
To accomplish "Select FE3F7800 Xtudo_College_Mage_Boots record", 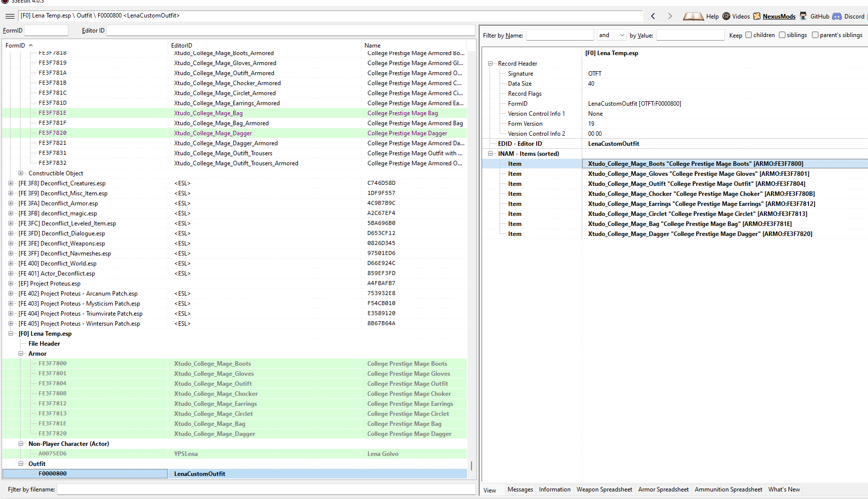I will 234,364.
